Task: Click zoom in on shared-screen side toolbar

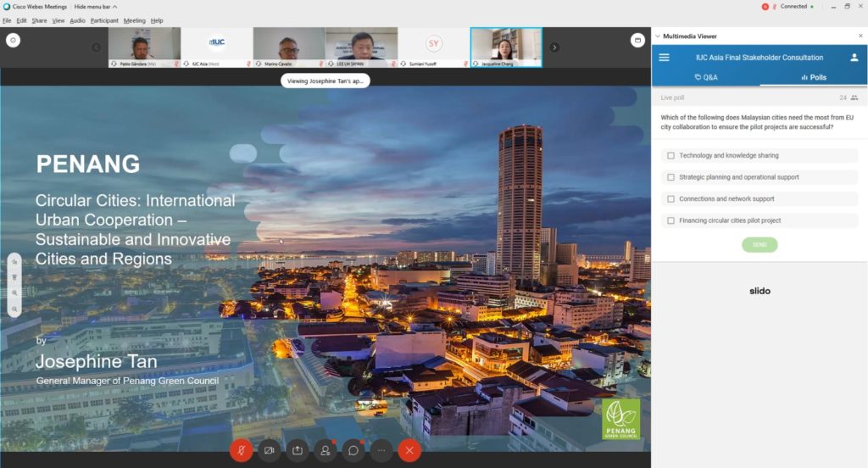Action: (14, 292)
